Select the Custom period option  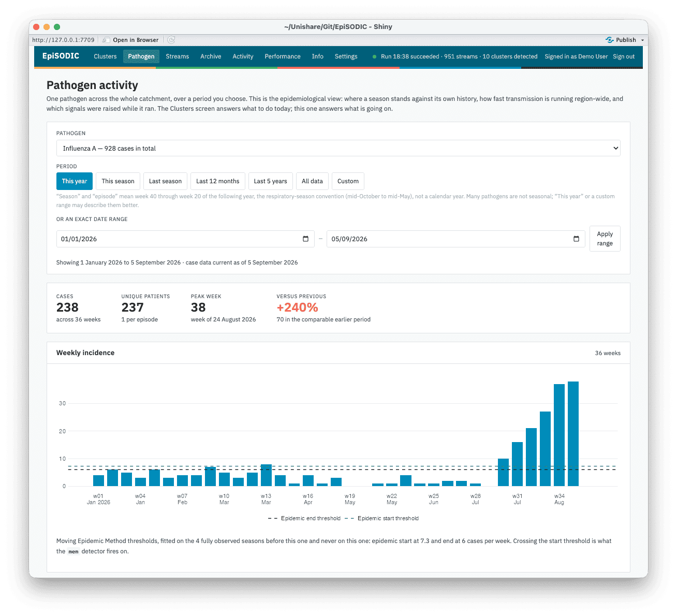coord(348,181)
